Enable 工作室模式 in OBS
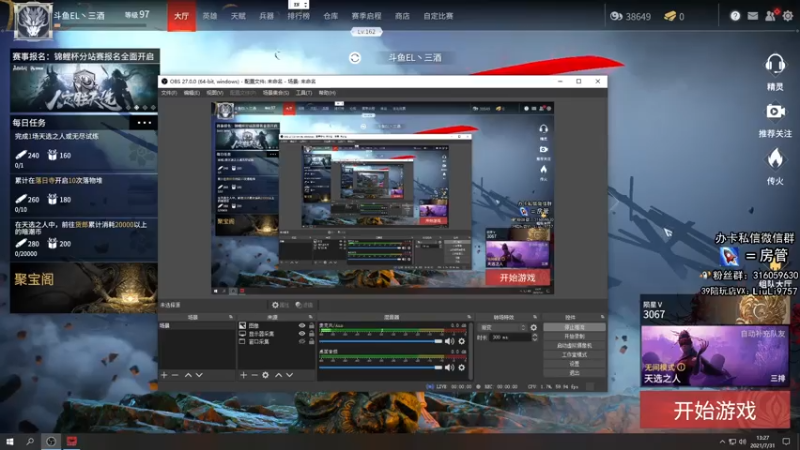Viewport: 800px width, 450px height. [574, 355]
